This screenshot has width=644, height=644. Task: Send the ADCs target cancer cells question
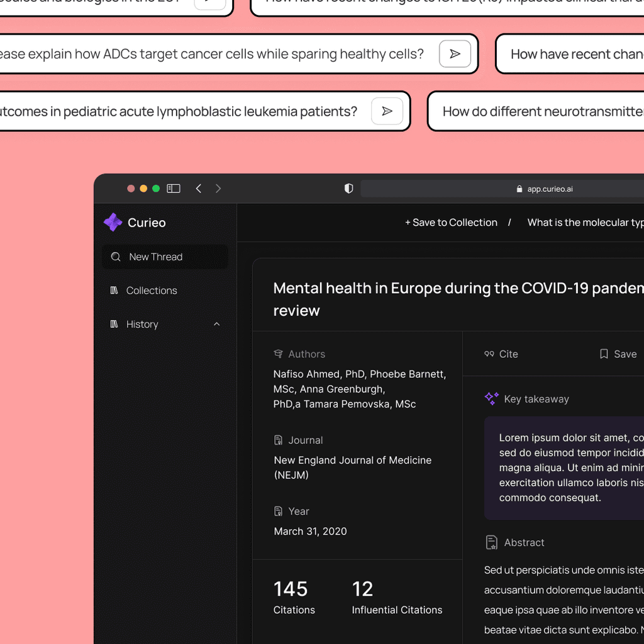tap(455, 54)
